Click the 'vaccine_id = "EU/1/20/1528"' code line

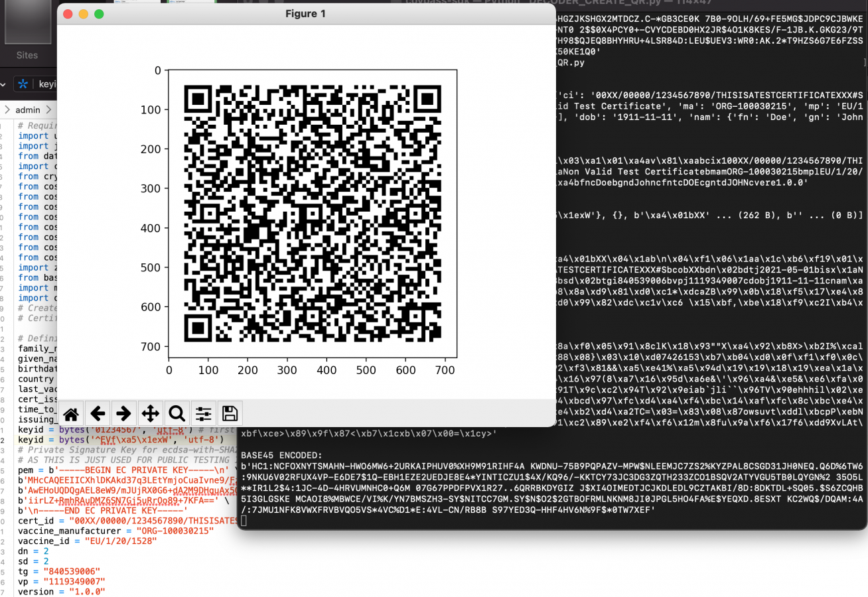coord(88,541)
